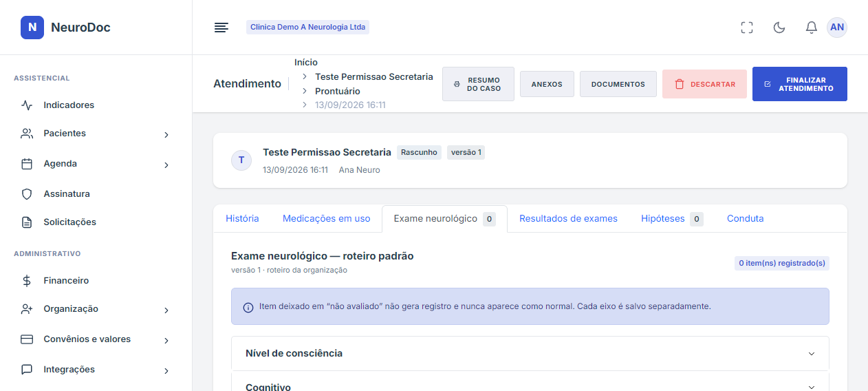Switch to Hipóteses tab
This screenshot has width=868, height=391.
pos(672,219)
